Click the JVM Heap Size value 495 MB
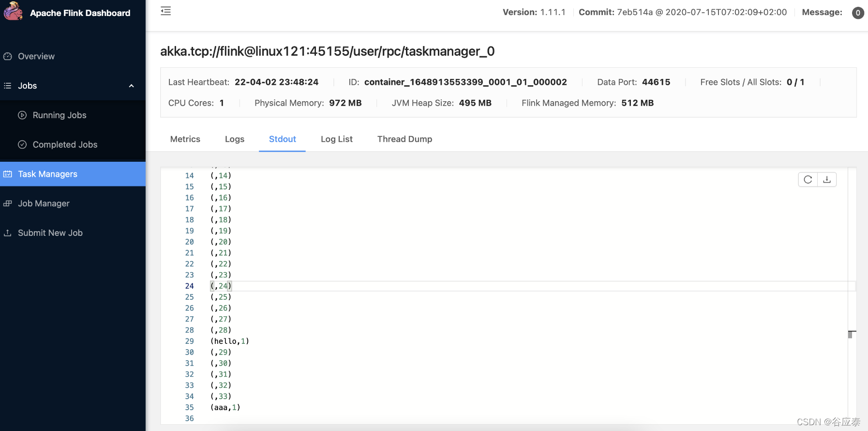868x431 pixels. point(475,103)
